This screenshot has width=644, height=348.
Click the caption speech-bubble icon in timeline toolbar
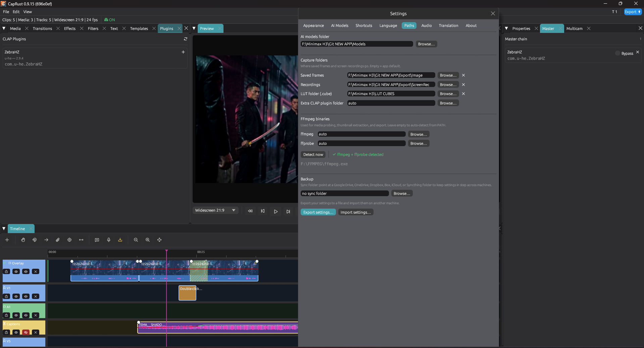pyautogui.click(x=97, y=240)
